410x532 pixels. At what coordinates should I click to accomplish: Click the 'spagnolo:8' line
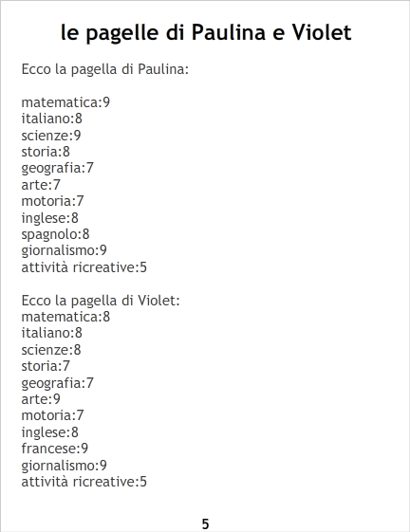click(55, 234)
